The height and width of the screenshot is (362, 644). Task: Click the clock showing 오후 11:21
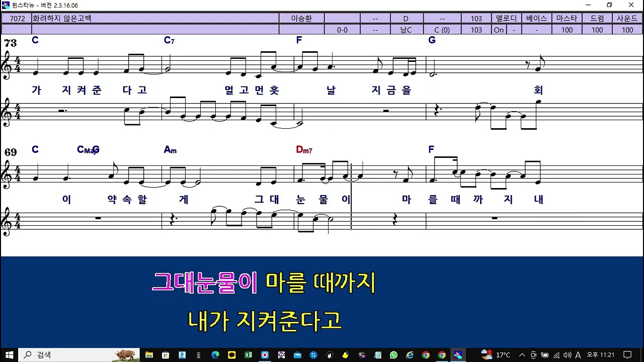tap(600, 354)
